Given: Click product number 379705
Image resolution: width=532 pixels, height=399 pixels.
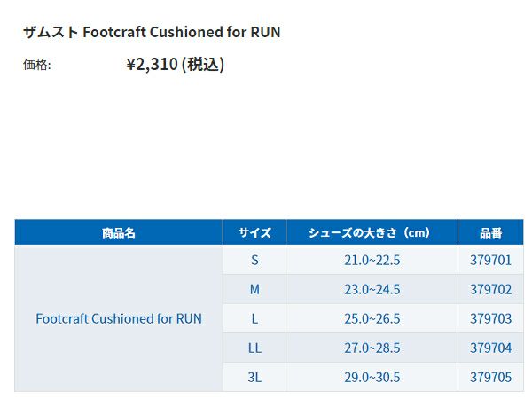Looking at the screenshot, I should (x=490, y=377).
